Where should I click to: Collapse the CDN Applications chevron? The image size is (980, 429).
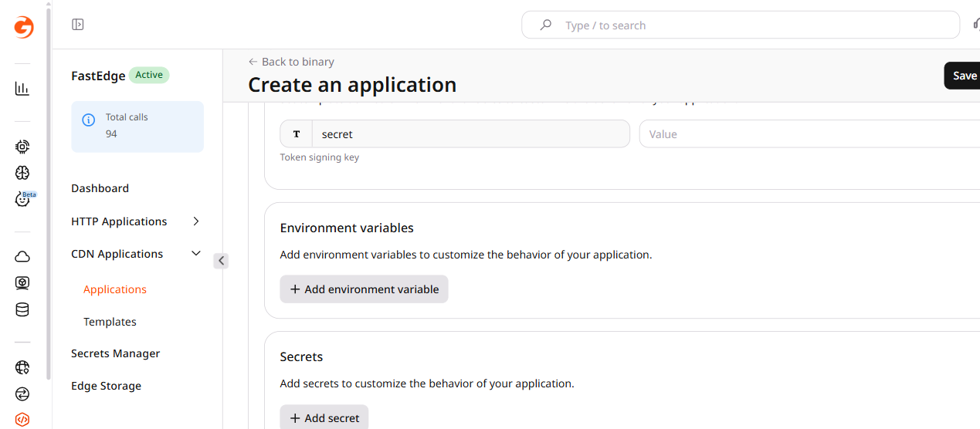click(196, 254)
